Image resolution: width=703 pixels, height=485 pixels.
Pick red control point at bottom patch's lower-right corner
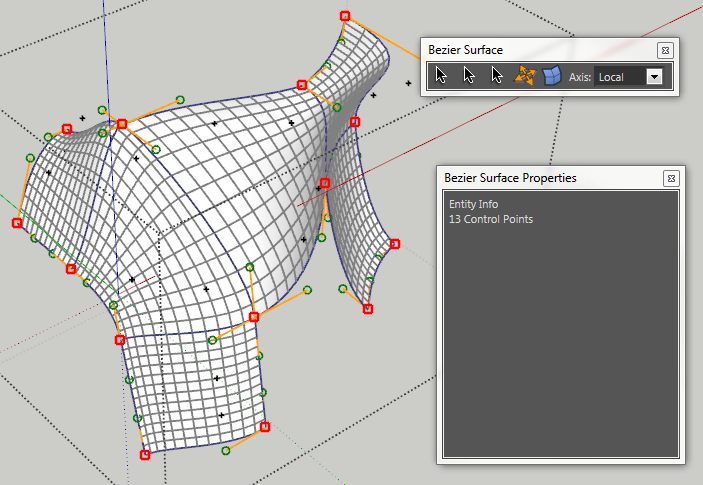[265, 427]
